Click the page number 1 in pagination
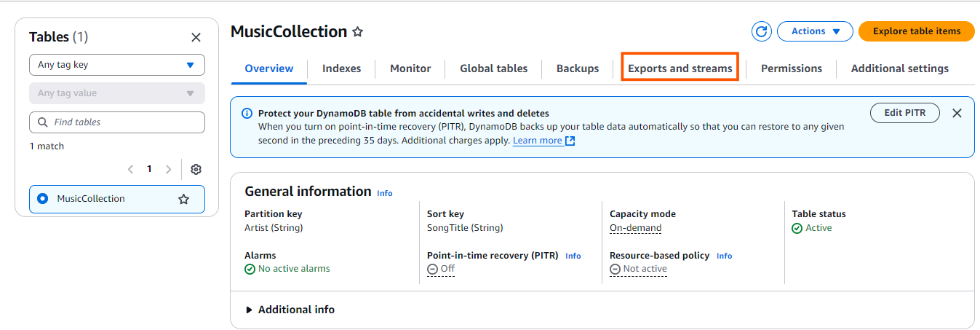Viewport: 980px width, 330px height. click(149, 169)
